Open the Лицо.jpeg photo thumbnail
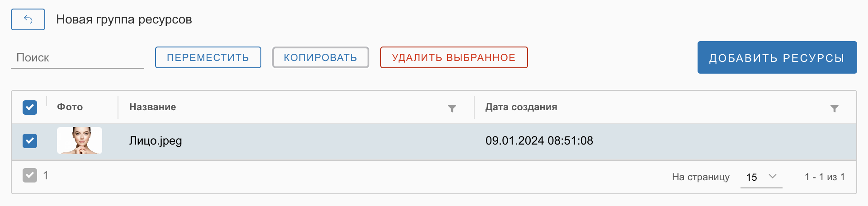Screen dimensions: 868x206 pyautogui.click(x=80, y=140)
